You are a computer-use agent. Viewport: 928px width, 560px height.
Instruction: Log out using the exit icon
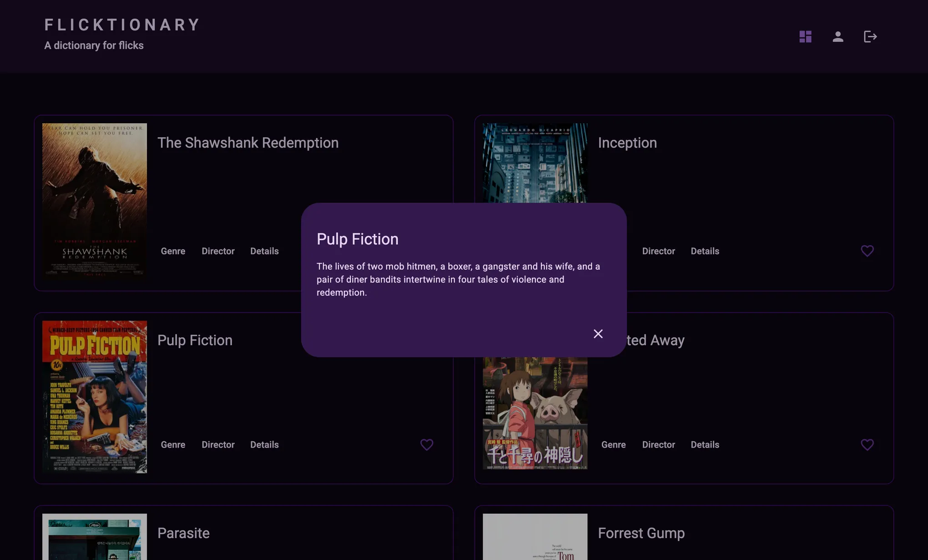(x=870, y=37)
